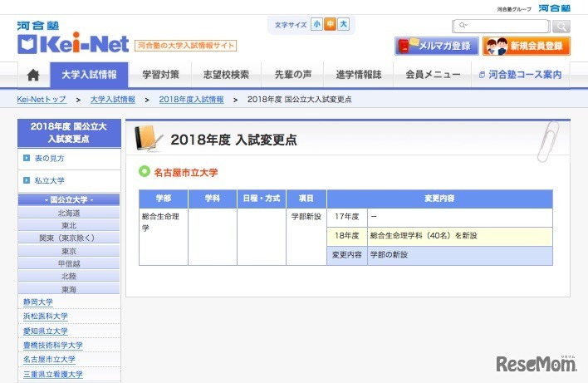This screenshot has height=383, width=588.
Task: Select the 先輩の声 tab
Action: click(x=293, y=75)
